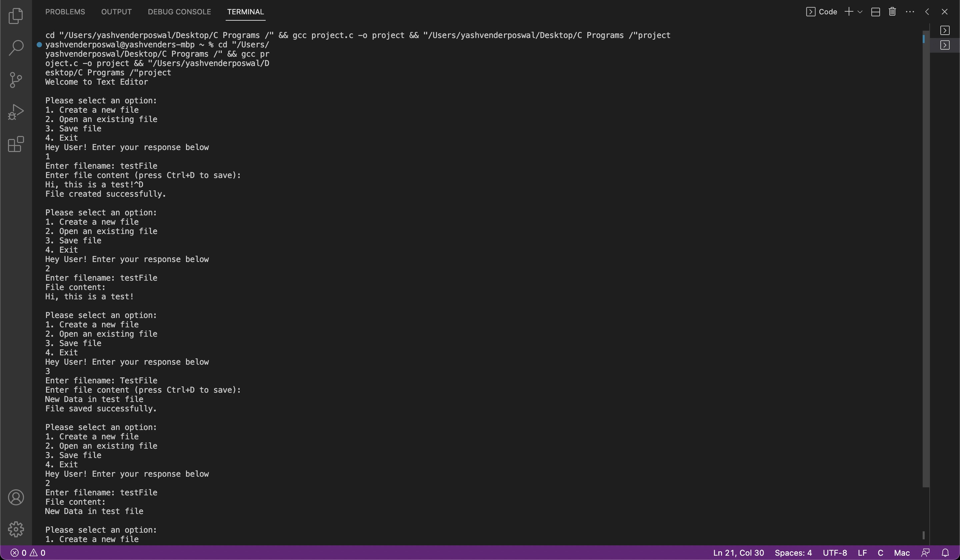Open the Run and Debug view
This screenshot has width=960, height=560.
click(x=16, y=112)
